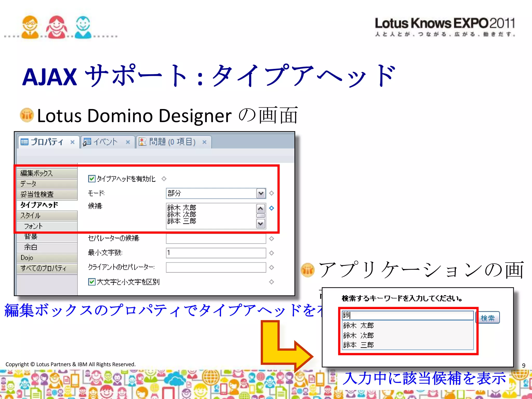Toggle 大文字と小文字を区別 checkbox
The width and height of the screenshot is (532, 399).
point(91,282)
